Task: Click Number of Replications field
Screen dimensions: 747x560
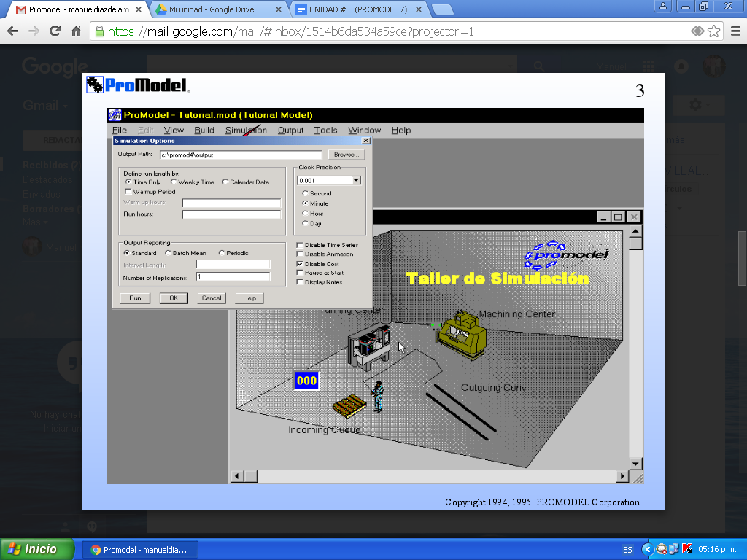Action: click(x=233, y=276)
